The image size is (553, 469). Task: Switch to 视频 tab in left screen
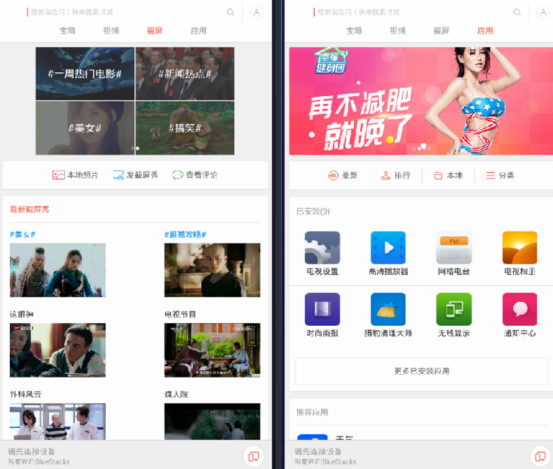click(x=111, y=31)
